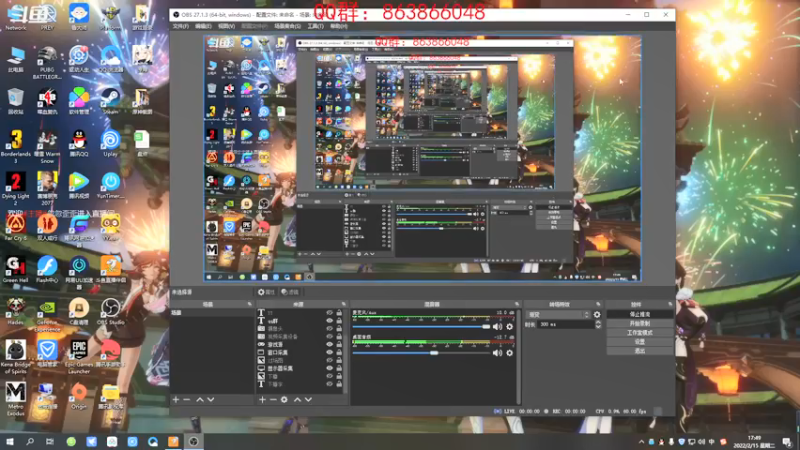
Task: Add a new source with plus icon
Action: (x=262, y=399)
